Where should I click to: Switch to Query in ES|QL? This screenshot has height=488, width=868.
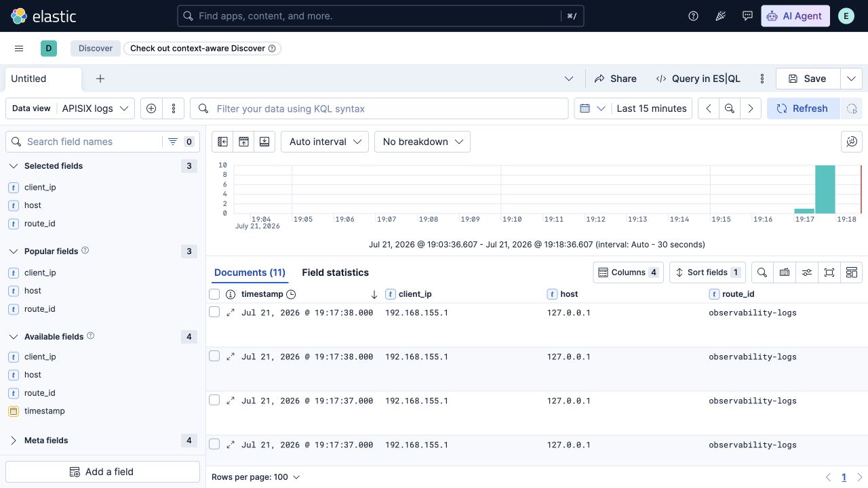(698, 79)
